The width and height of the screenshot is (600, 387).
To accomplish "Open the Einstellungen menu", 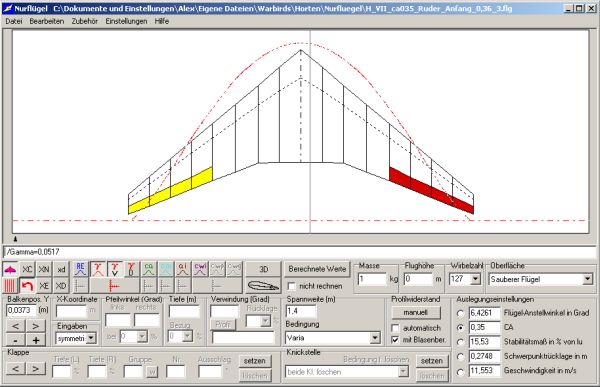I will [x=126, y=21].
